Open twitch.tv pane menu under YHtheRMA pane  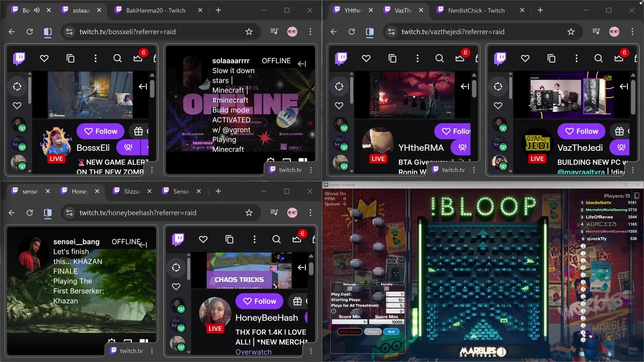[474, 170]
